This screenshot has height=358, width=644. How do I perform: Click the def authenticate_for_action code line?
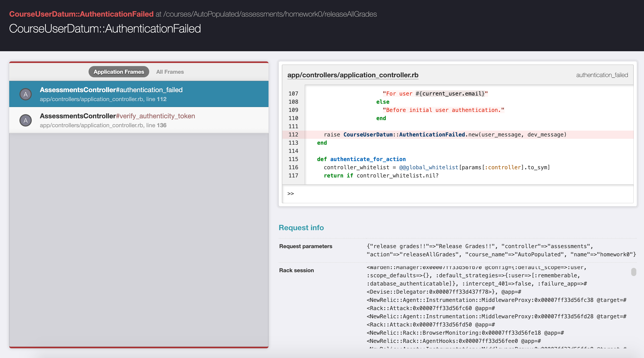[x=361, y=159]
